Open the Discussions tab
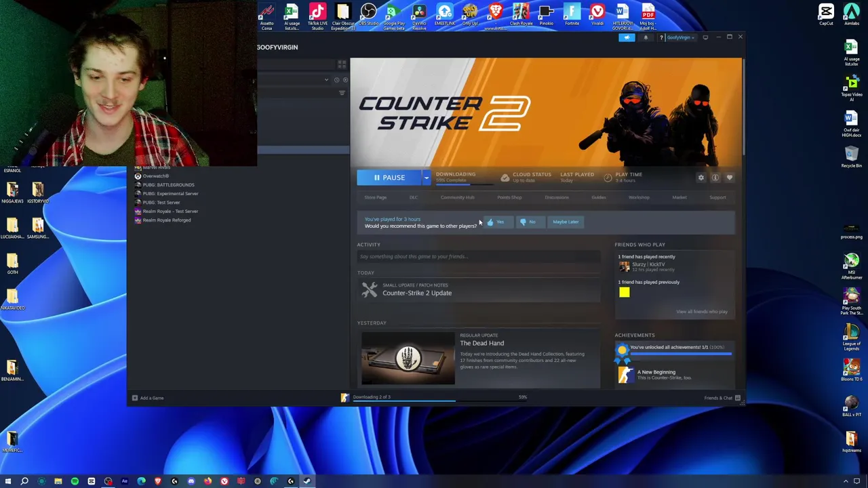 [x=557, y=197]
